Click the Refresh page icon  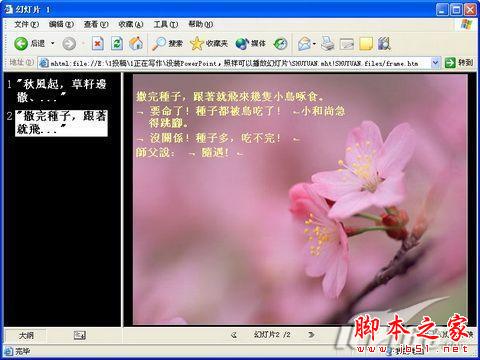[x=117, y=44]
